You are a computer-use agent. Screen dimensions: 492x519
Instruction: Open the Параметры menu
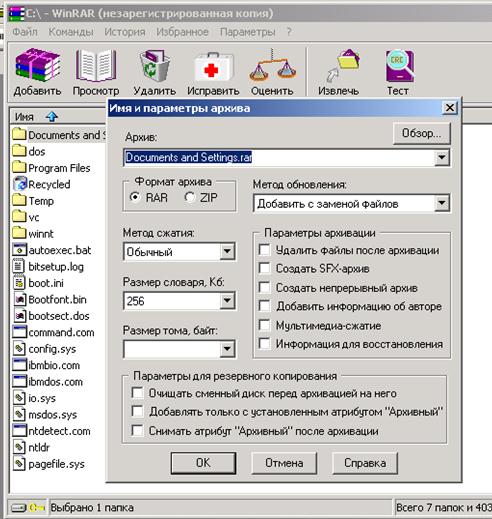point(248,32)
